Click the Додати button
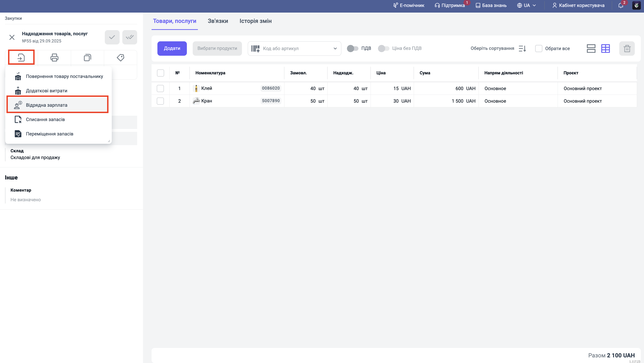 click(172, 49)
